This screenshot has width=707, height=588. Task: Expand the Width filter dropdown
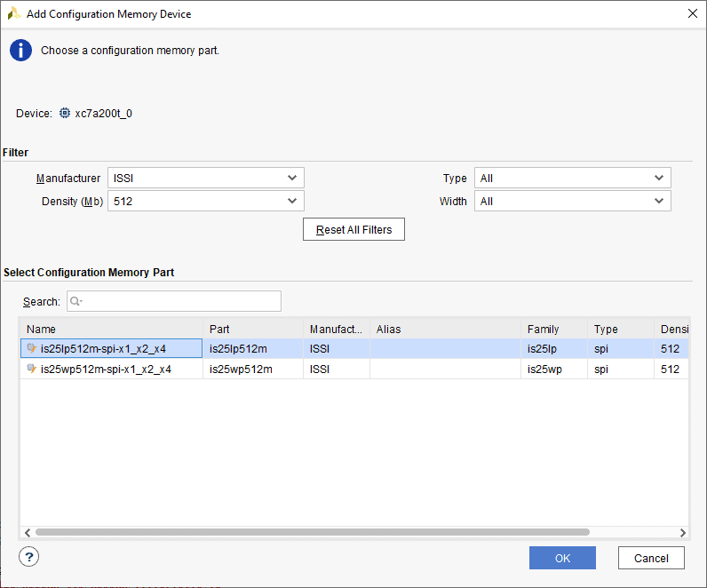(572, 202)
